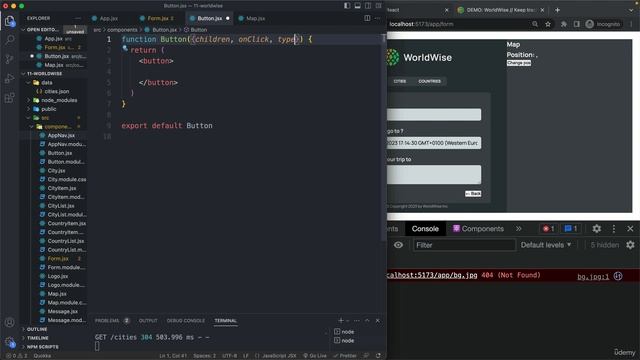This screenshot has height=360, width=640.
Task: Open Chrome three-dot menu
Action: coord(631,24)
